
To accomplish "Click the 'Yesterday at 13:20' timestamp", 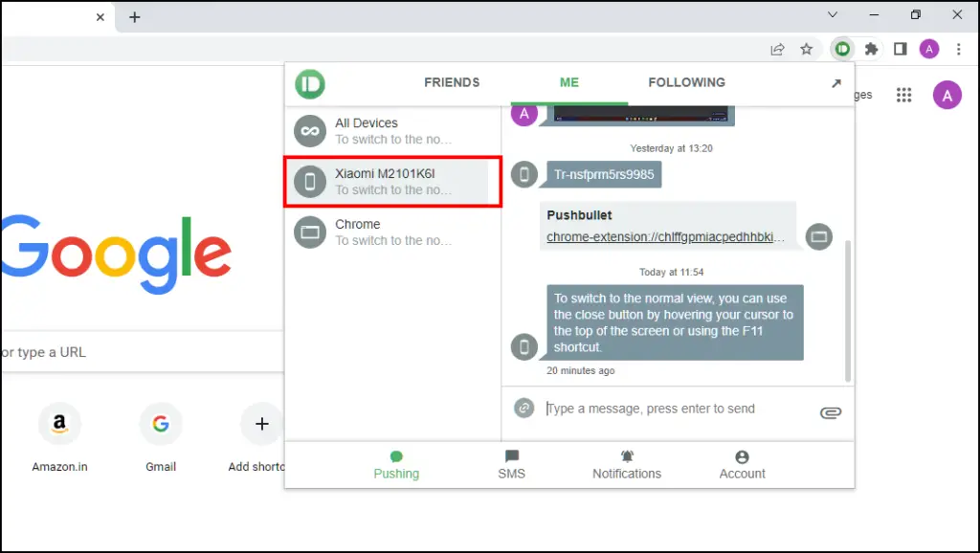I will (x=671, y=148).
